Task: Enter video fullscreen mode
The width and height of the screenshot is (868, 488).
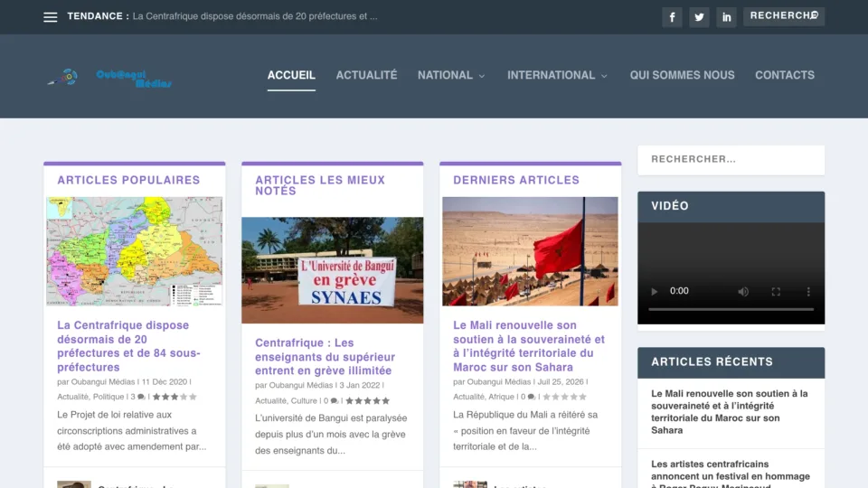Action: point(776,292)
